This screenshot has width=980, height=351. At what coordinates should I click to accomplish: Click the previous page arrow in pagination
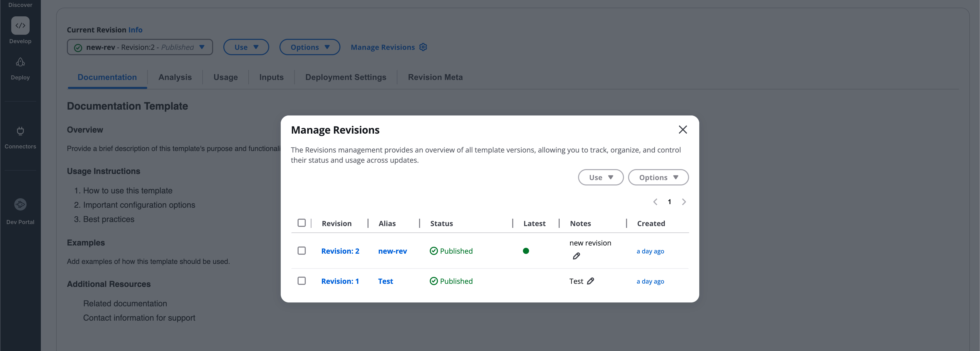click(655, 202)
